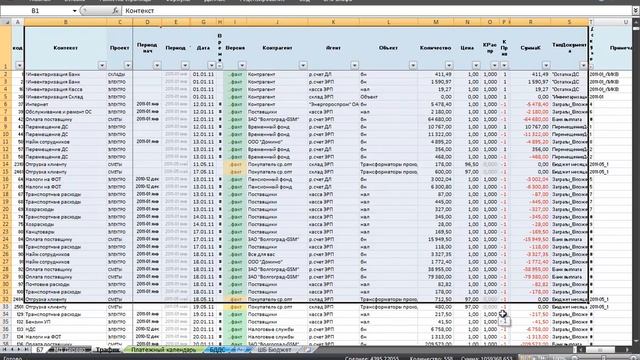Select column M by its header
Viewport: 640px width, 360px height.
[x=436, y=22]
